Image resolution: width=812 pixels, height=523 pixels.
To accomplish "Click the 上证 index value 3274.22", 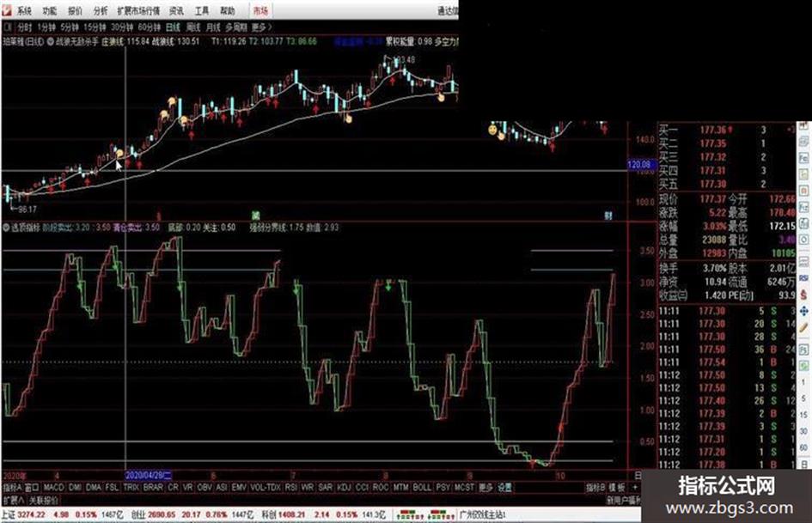I will click(31, 514).
